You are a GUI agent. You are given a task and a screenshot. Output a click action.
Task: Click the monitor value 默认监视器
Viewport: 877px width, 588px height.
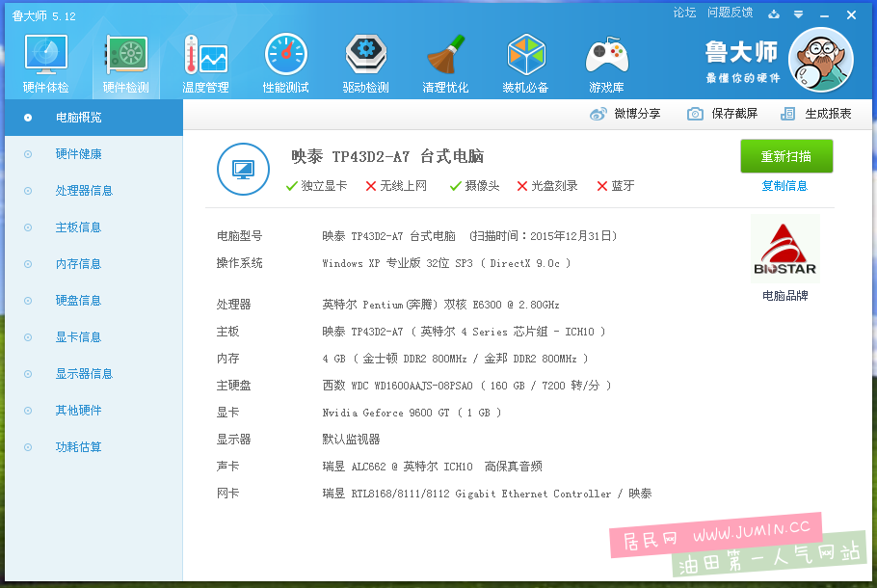(351, 440)
